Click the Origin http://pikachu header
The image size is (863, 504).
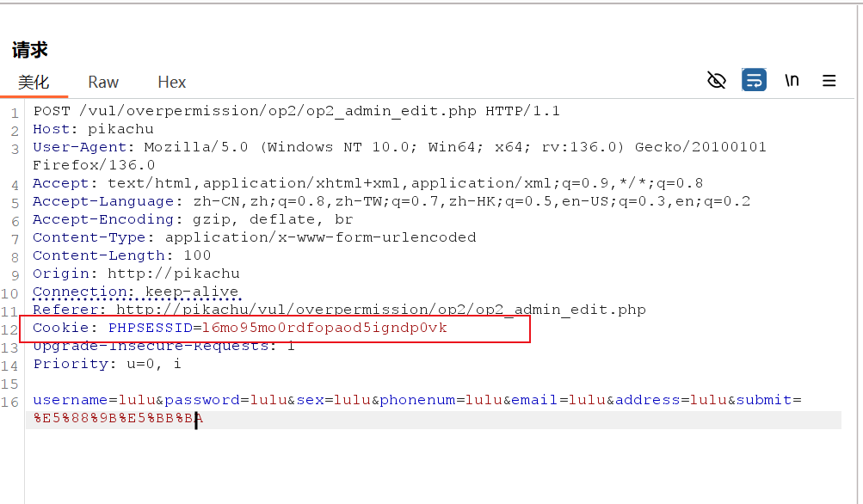coord(136,274)
